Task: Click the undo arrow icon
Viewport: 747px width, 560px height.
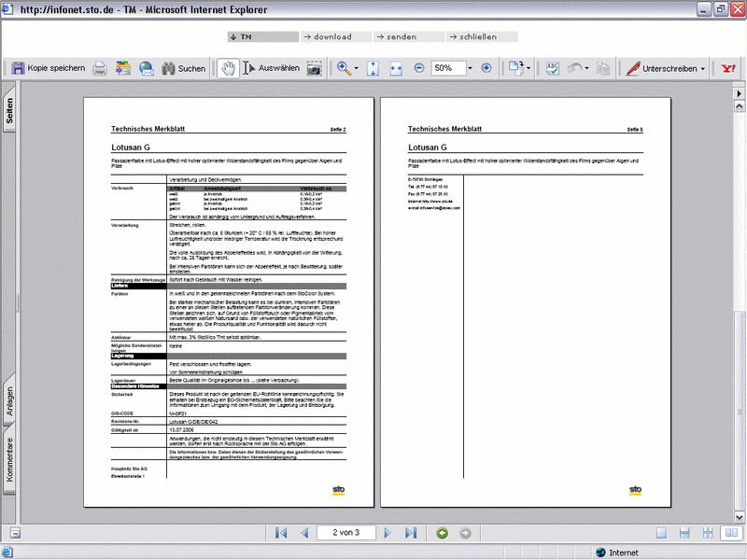Action: [x=574, y=68]
